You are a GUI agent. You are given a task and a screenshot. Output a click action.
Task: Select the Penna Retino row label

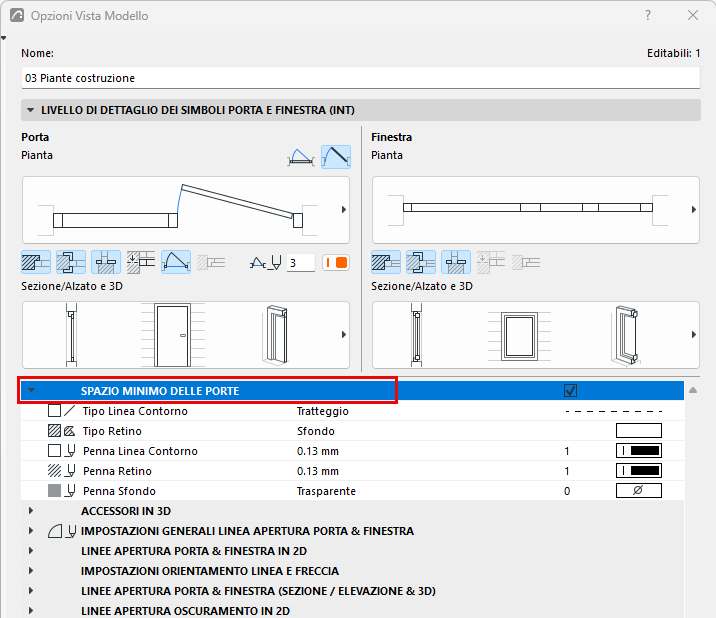tap(117, 471)
